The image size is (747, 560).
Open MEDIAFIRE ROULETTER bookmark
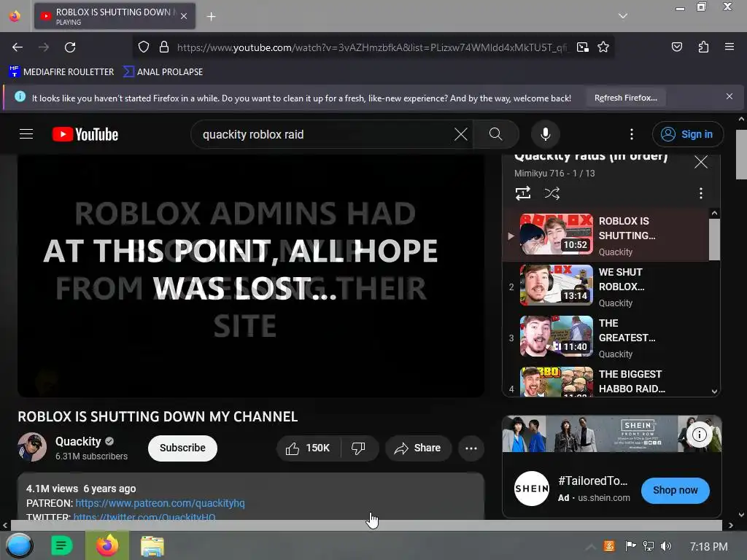61,72
